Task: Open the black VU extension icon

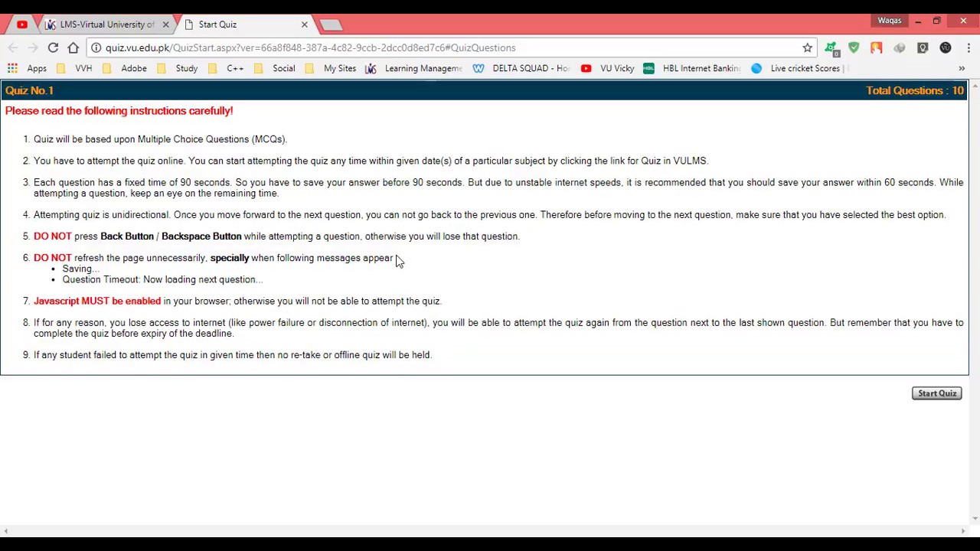Action: [x=946, y=47]
